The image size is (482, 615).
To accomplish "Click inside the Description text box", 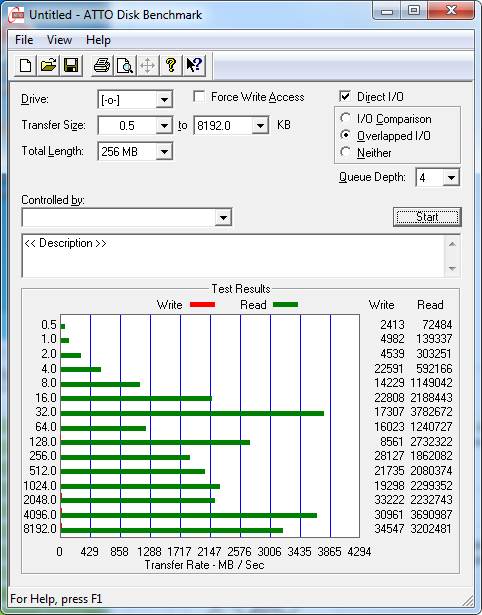I will 234,256.
